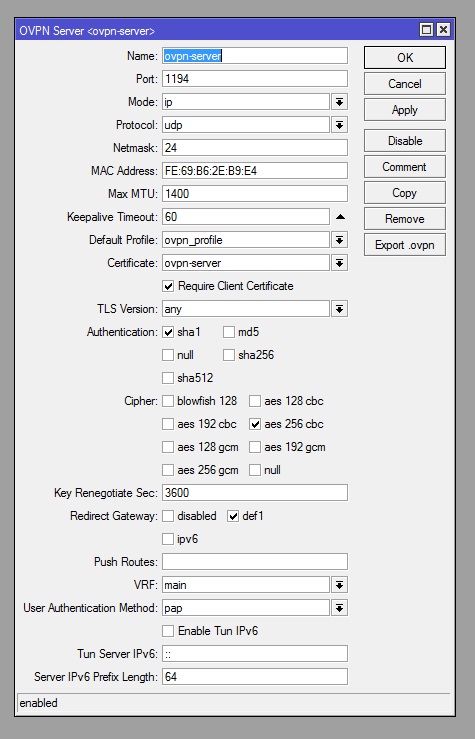This screenshot has width=475, height=739.
Task: Click Server IPv6 Prefix Length field
Action: 255,677
